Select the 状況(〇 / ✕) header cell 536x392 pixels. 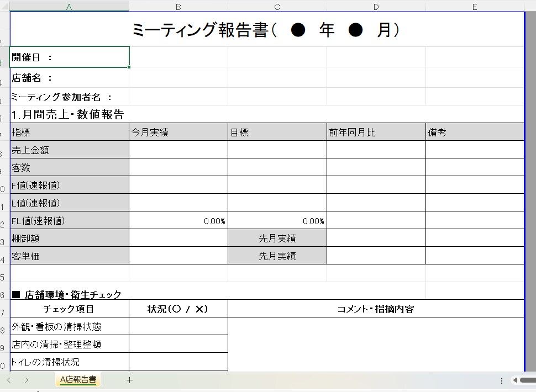(178, 309)
